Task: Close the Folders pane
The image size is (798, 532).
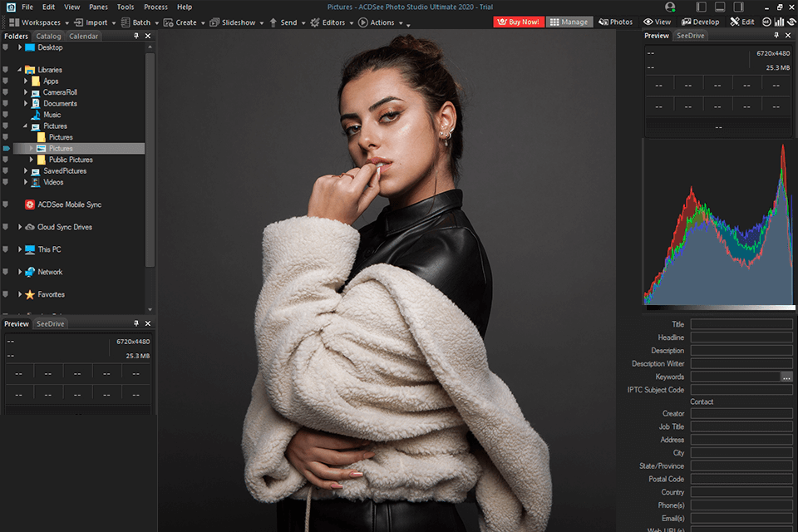Action: pos(148,36)
